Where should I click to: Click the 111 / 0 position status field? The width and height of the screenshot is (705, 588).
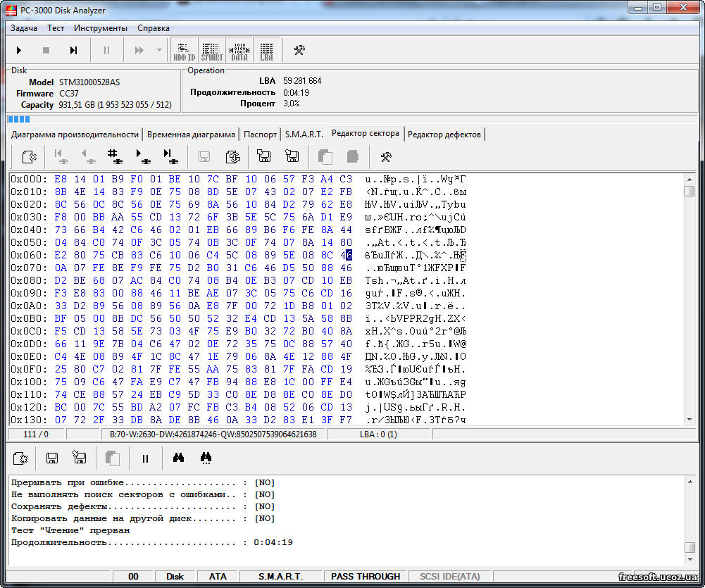click(x=36, y=434)
